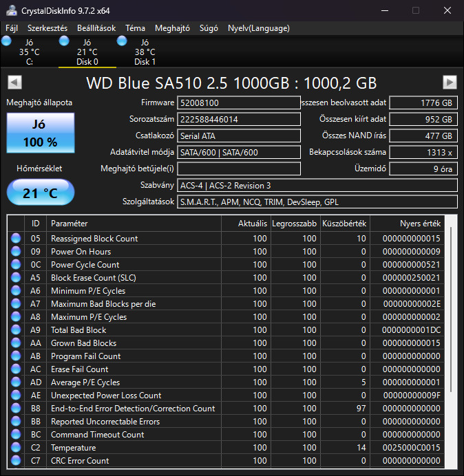Click status orb for Reassigned Block Count
The width and height of the screenshot is (464, 476).
[16, 238]
